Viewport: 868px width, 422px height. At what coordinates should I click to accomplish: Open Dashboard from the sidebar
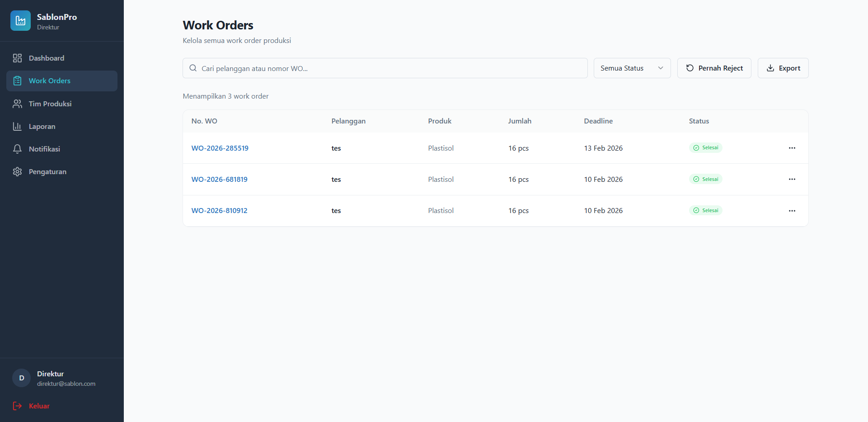coord(62,58)
